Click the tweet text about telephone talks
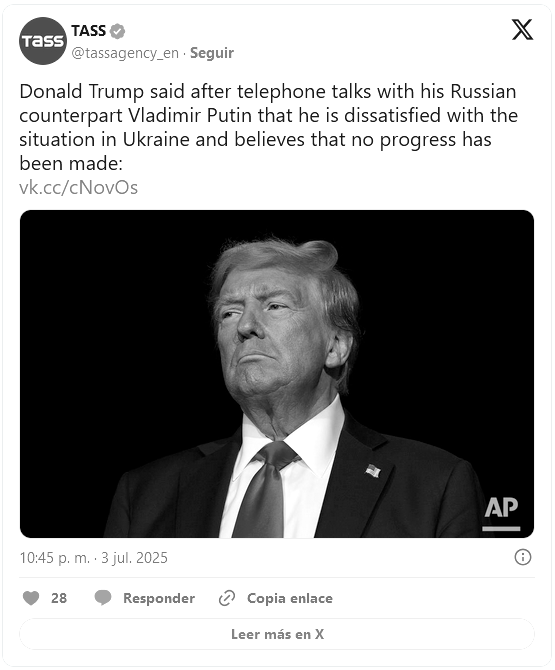The width and height of the screenshot is (555, 670). pos(268,127)
